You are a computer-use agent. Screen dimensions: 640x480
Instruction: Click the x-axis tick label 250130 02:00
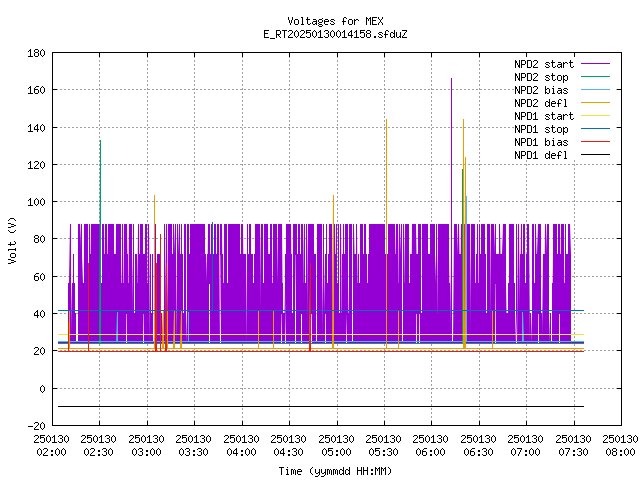tap(51, 446)
